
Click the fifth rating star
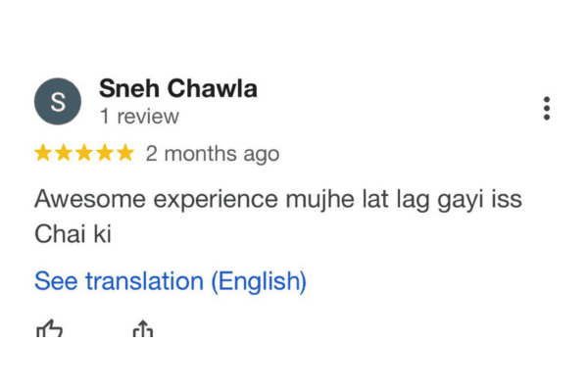(124, 154)
